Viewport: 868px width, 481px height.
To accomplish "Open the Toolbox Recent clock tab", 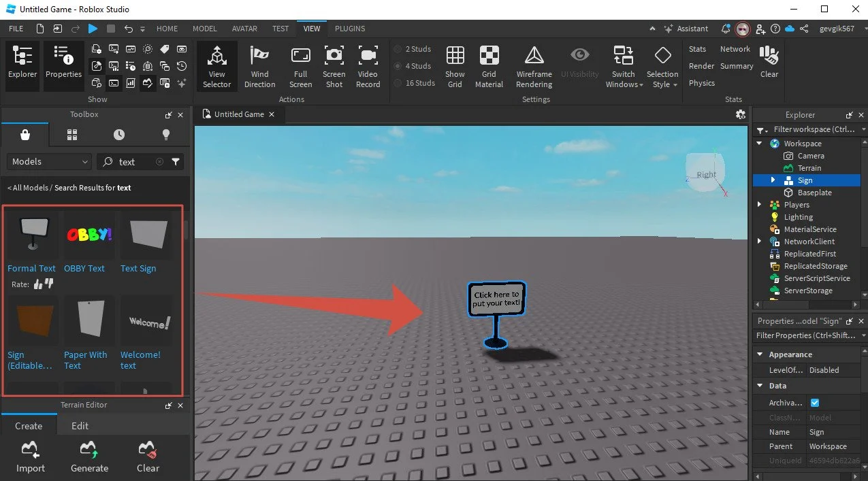I will point(119,135).
